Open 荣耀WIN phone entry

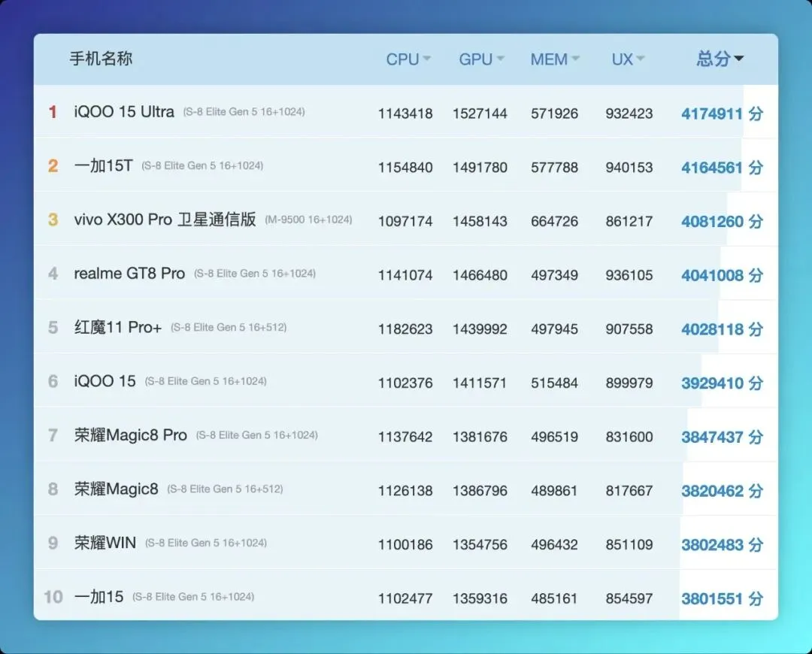(x=105, y=543)
